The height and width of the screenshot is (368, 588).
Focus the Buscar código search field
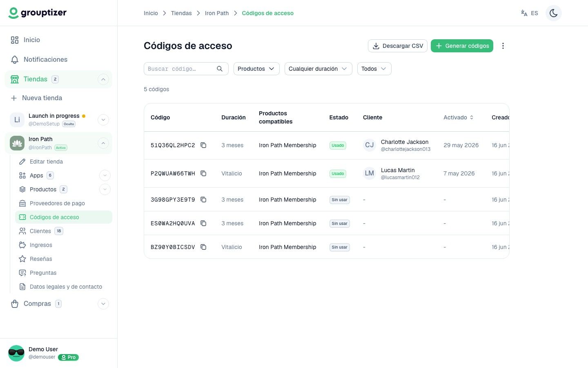click(x=186, y=69)
